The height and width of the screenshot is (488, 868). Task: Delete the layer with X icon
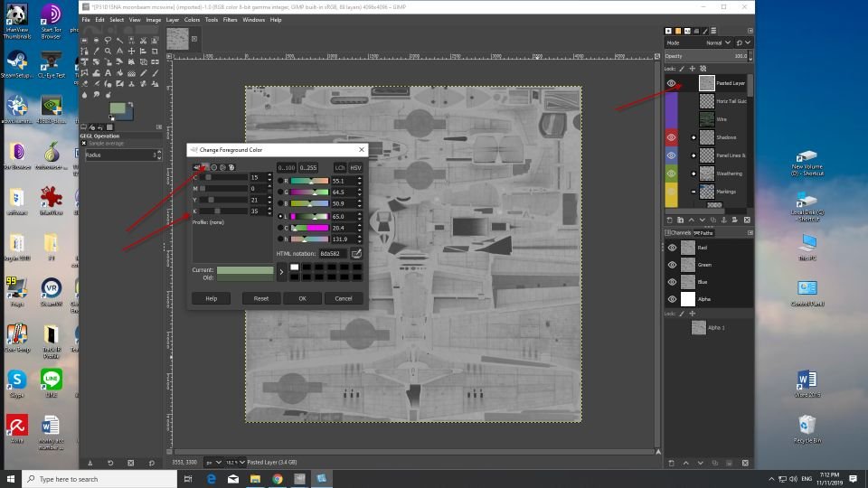click(747, 221)
